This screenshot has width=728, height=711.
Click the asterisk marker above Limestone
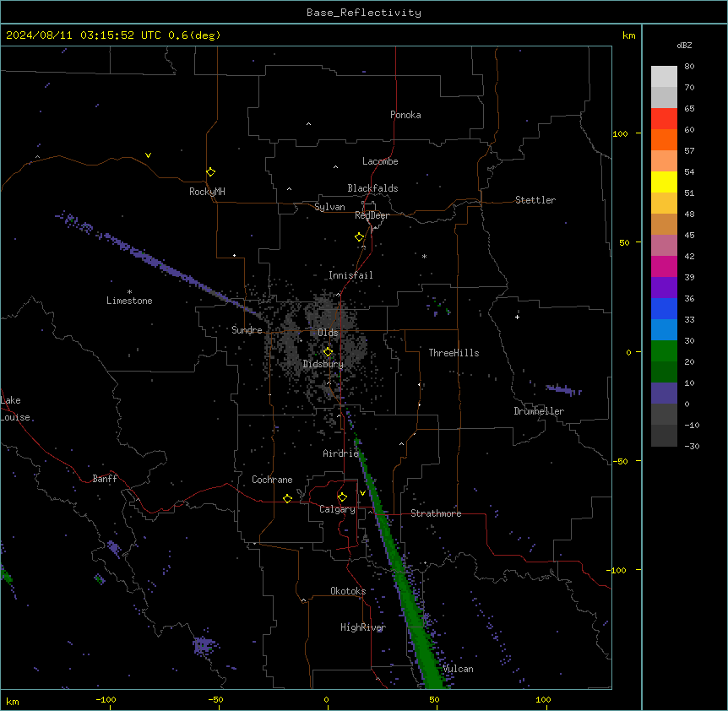click(x=129, y=291)
